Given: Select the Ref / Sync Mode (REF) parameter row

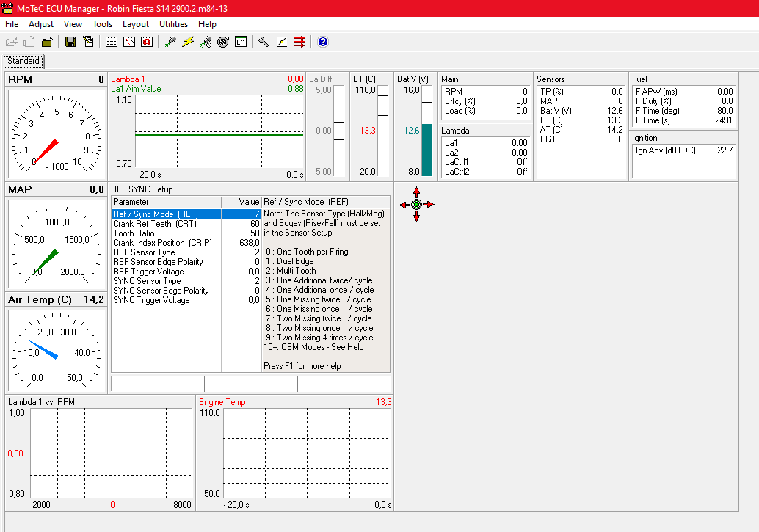Looking at the screenshot, I should point(186,214).
